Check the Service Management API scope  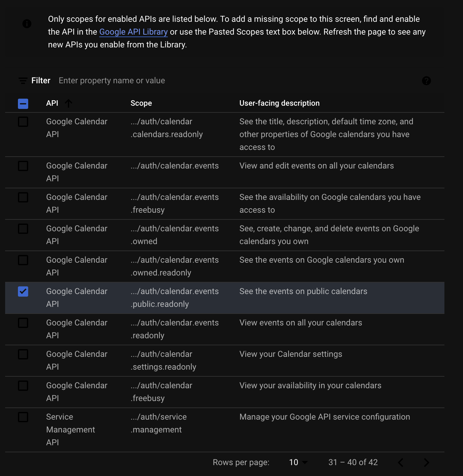point(23,417)
